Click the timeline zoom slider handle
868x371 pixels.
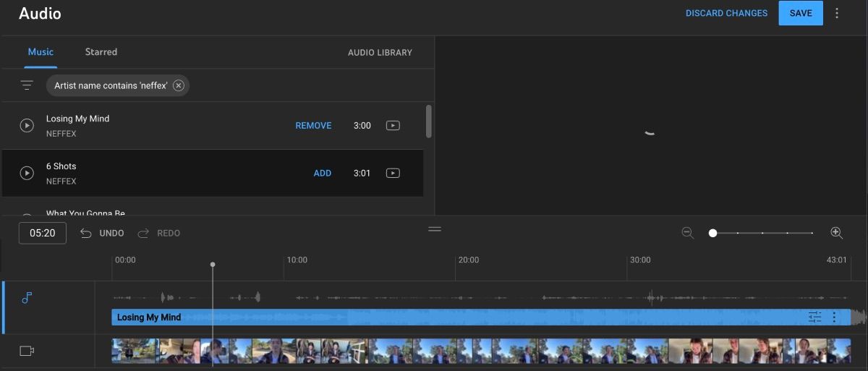[712, 233]
